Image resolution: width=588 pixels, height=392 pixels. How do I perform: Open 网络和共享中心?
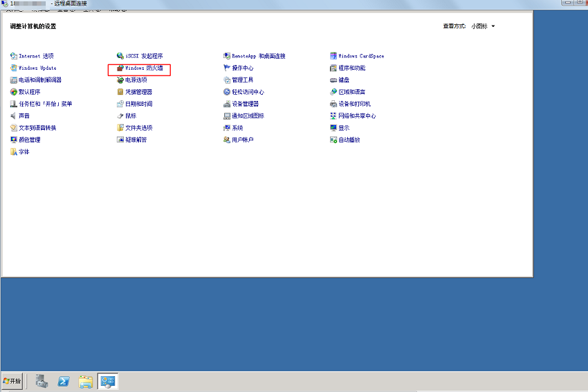tap(357, 116)
